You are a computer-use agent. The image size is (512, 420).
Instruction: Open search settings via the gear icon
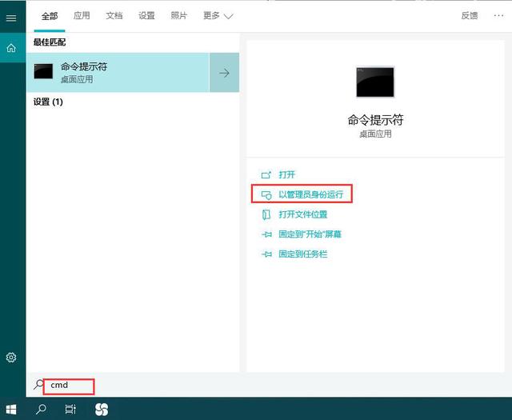point(11,358)
